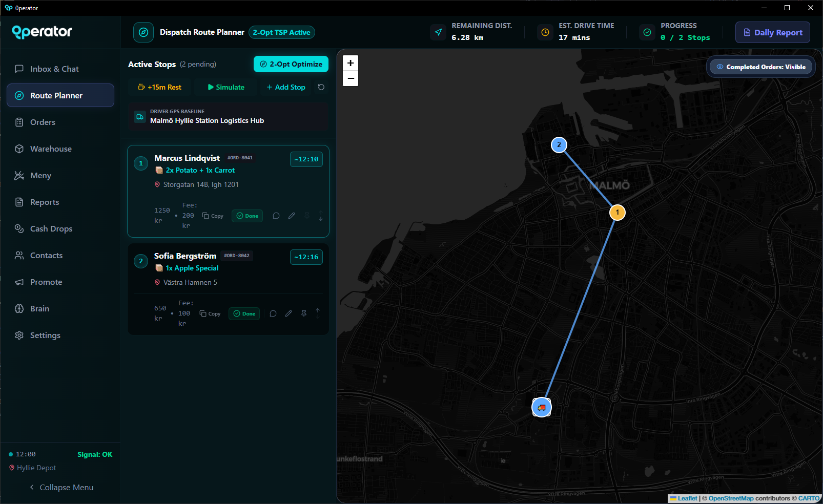Edit Sofia Bergström's stop with pencil icon
This screenshot has height=504, width=823.
point(289,313)
